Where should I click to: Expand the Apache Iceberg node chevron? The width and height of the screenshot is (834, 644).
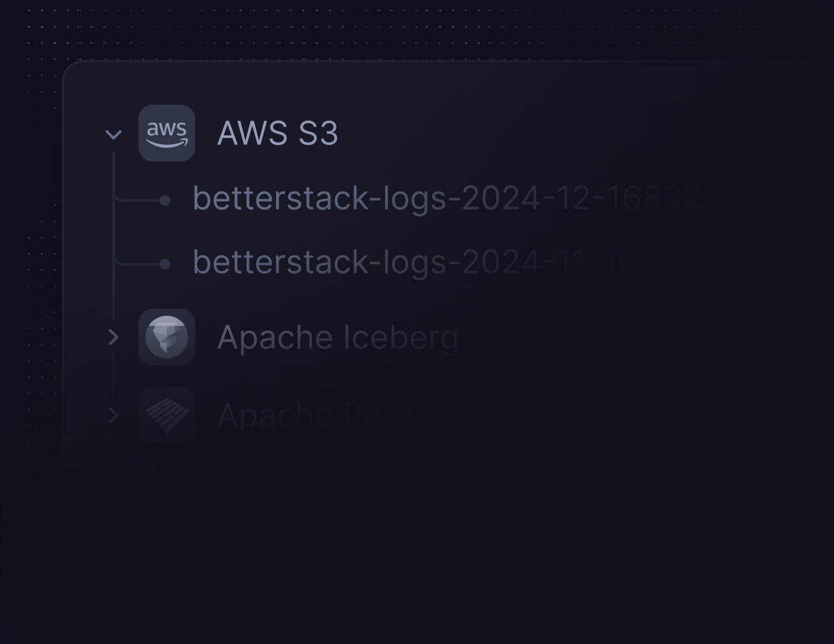click(x=113, y=337)
